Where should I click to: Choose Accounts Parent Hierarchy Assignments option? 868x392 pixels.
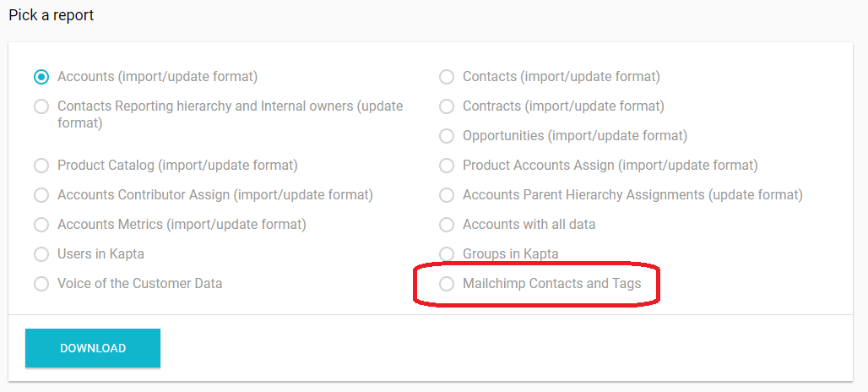[x=447, y=195]
